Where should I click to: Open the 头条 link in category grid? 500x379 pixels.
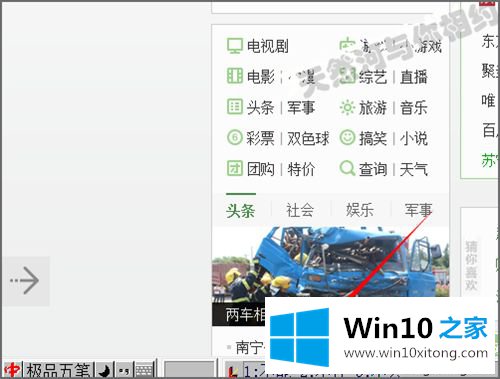[261, 107]
